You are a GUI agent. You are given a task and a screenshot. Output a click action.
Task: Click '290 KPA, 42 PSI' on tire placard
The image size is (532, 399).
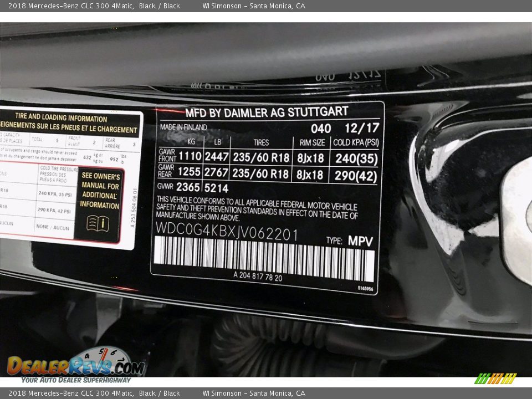click(54, 211)
